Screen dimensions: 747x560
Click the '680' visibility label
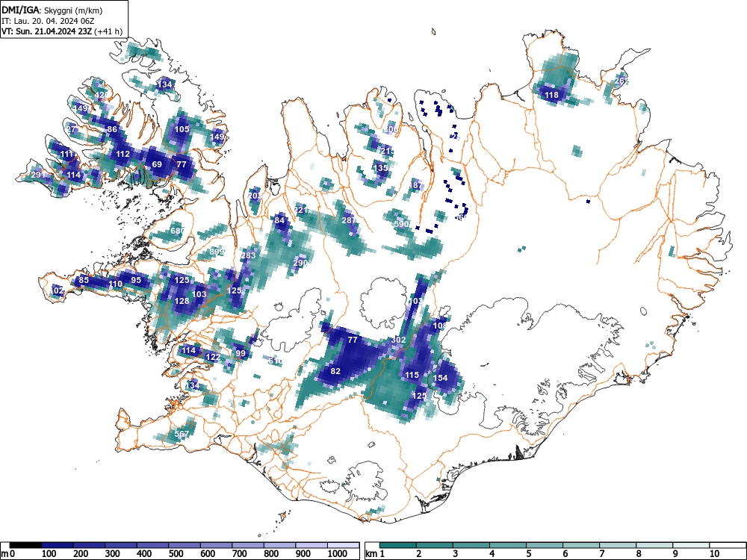coord(178,231)
